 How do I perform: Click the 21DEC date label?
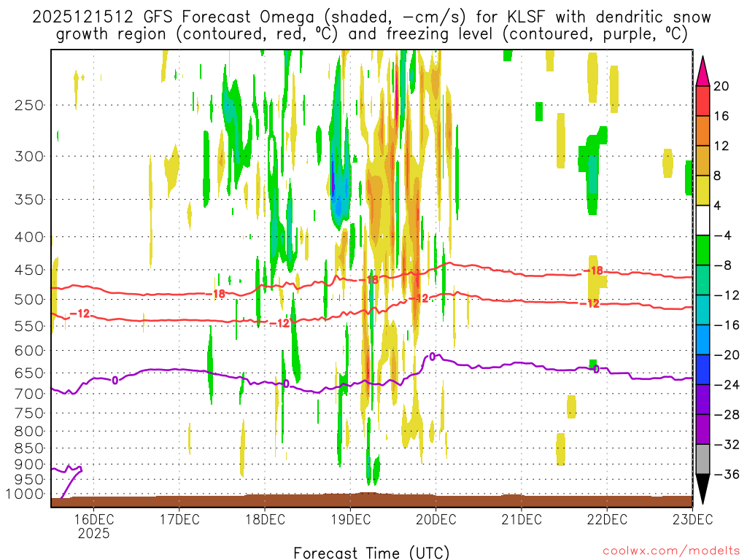pos(522,519)
